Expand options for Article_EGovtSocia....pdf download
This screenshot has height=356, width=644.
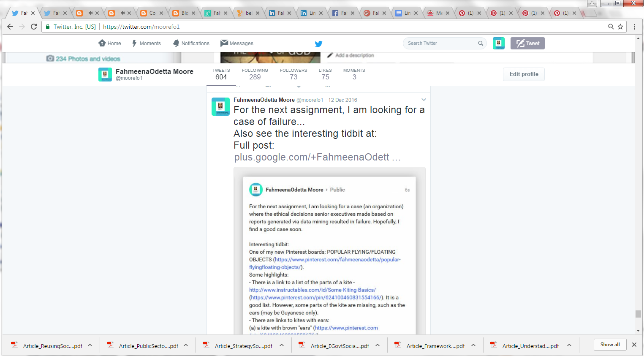[x=378, y=345]
